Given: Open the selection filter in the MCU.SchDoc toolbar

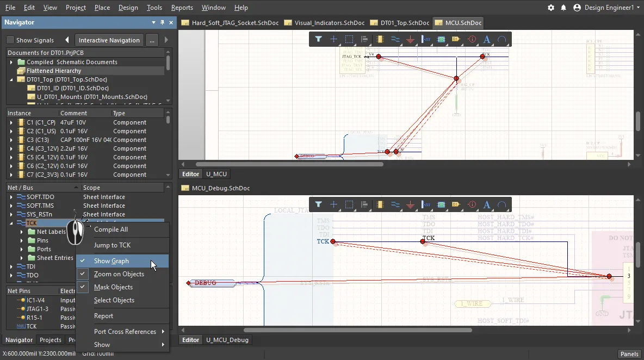Looking at the screenshot, I should pos(318,39).
